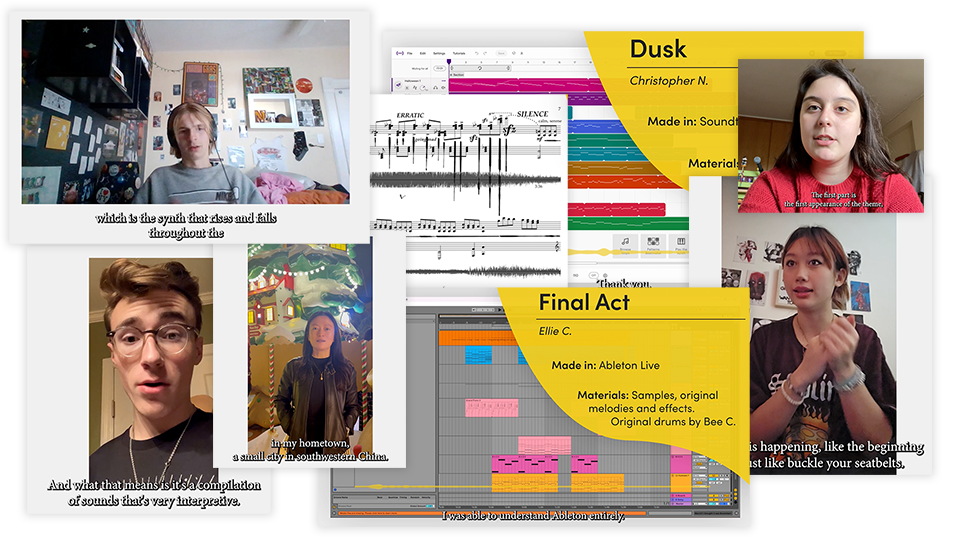Select the light pink clip in Ableton
960x540 pixels.
point(492,408)
